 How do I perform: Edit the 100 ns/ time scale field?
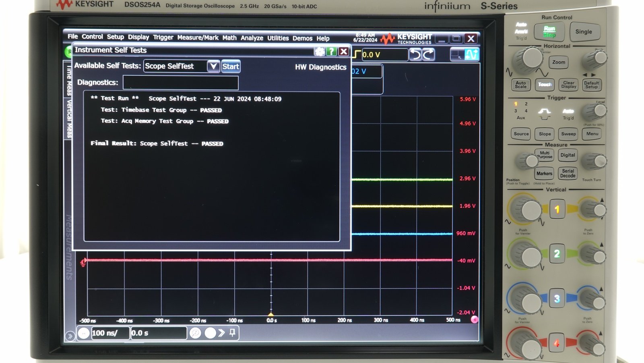[111, 333]
